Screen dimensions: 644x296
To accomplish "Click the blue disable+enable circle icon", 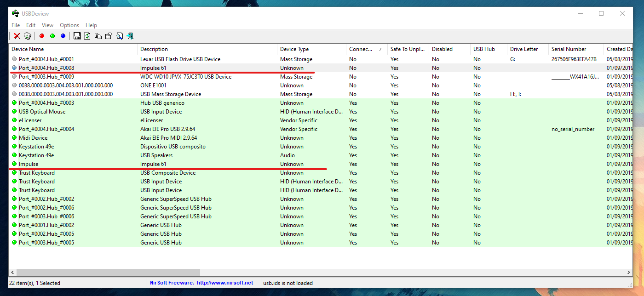I will click(63, 36).
